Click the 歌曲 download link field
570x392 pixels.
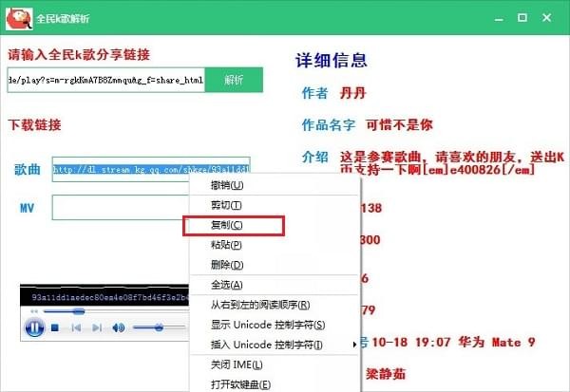point(151,169)
